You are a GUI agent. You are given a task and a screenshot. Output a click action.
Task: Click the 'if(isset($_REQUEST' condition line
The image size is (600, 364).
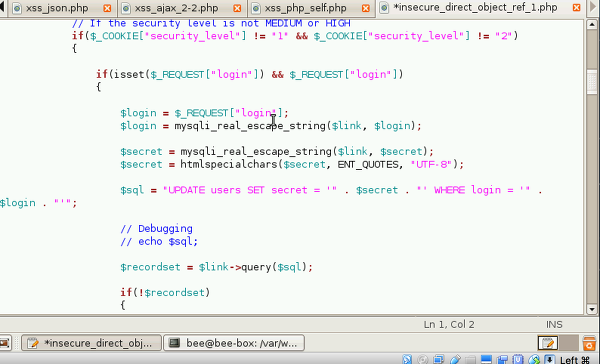pyautogui.click(x=249, y=74)
